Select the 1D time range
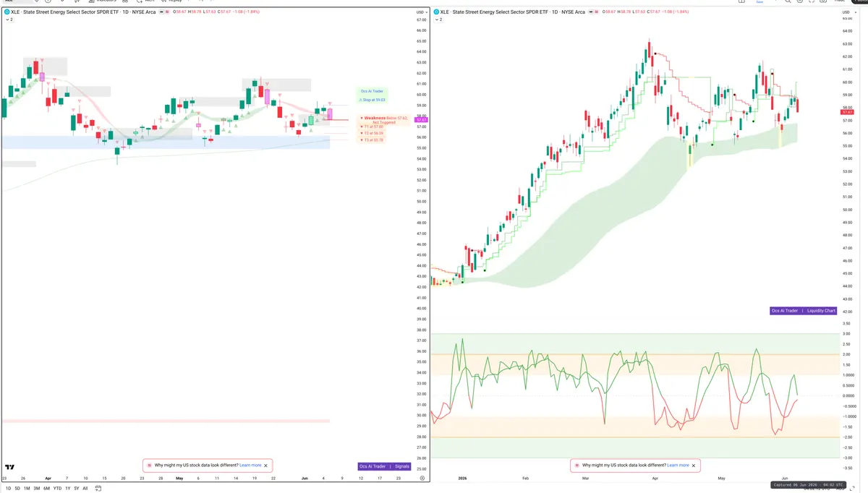Image resolution: width=868 pixels, height=493 pixels. pos(9,489)
